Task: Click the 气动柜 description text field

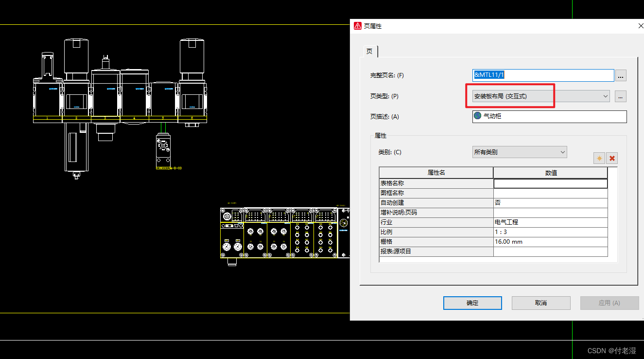Action: point(535,116)
